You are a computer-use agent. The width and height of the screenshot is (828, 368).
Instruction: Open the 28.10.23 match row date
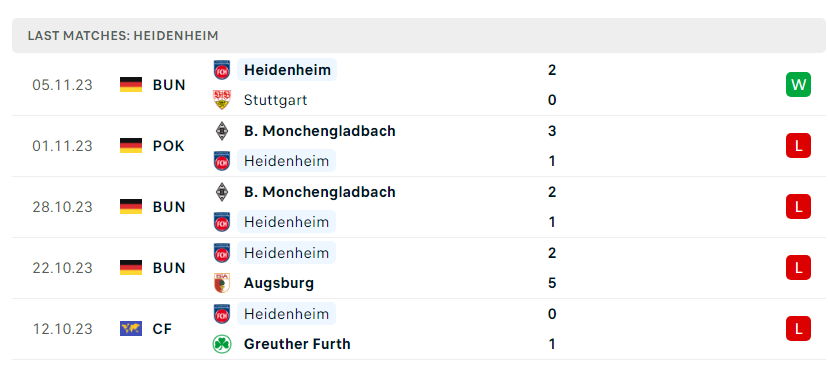[x=62, y=207]
